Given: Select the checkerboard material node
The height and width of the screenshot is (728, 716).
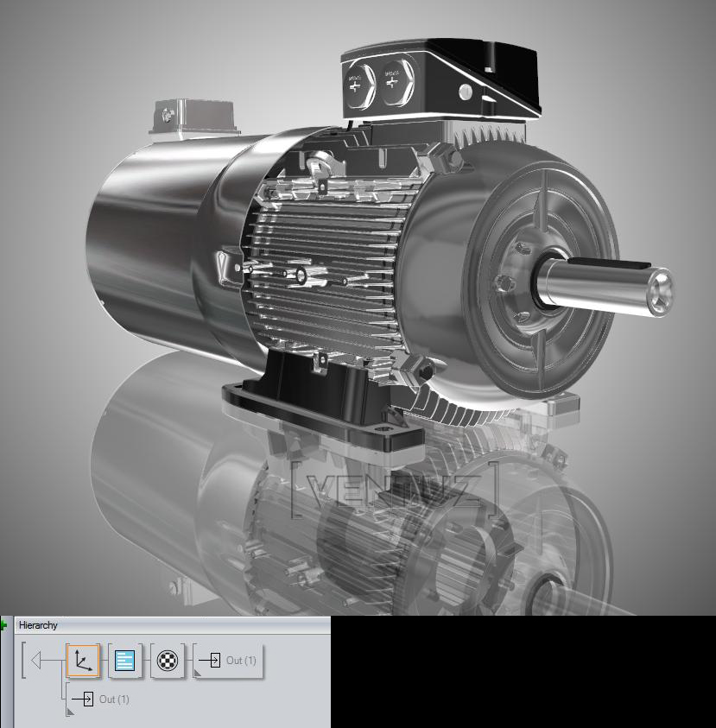Looking at the screenshot, I should click(x=167, y=662).
